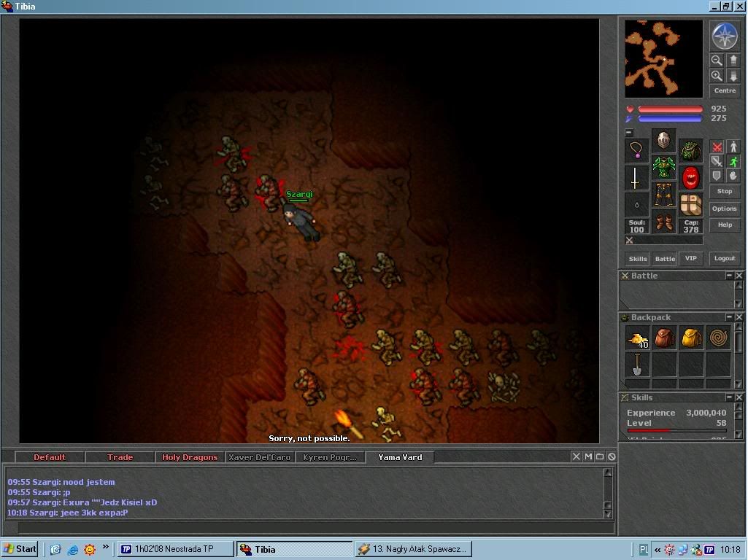
Task: Toggle chase opponent mode
Action: [733, 162]
